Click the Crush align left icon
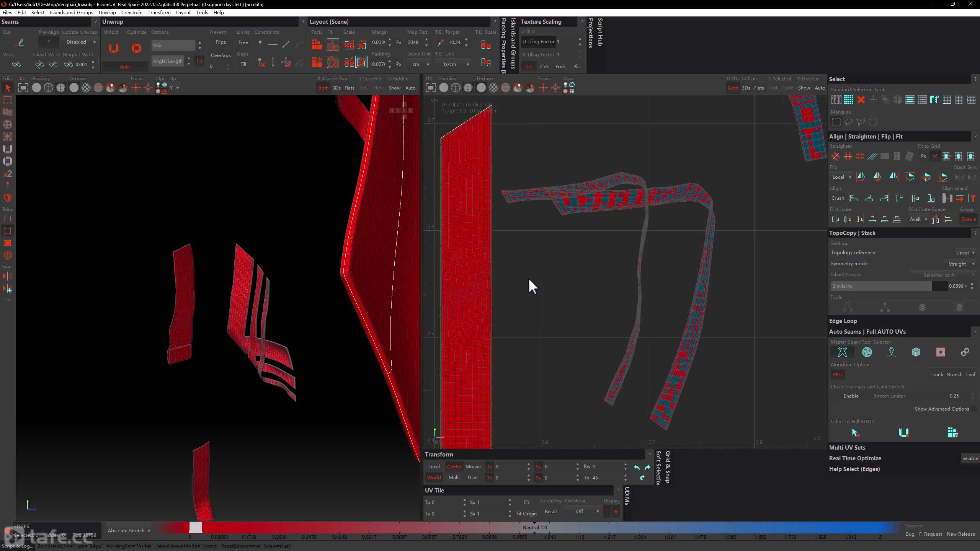The image size is (980, 551). (853, 198)
